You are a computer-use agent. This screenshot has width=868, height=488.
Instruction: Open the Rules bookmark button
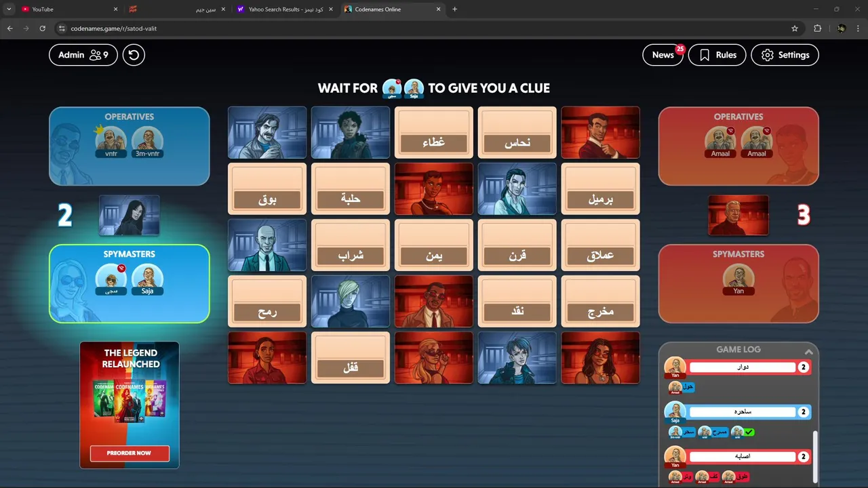click(717, 55)
